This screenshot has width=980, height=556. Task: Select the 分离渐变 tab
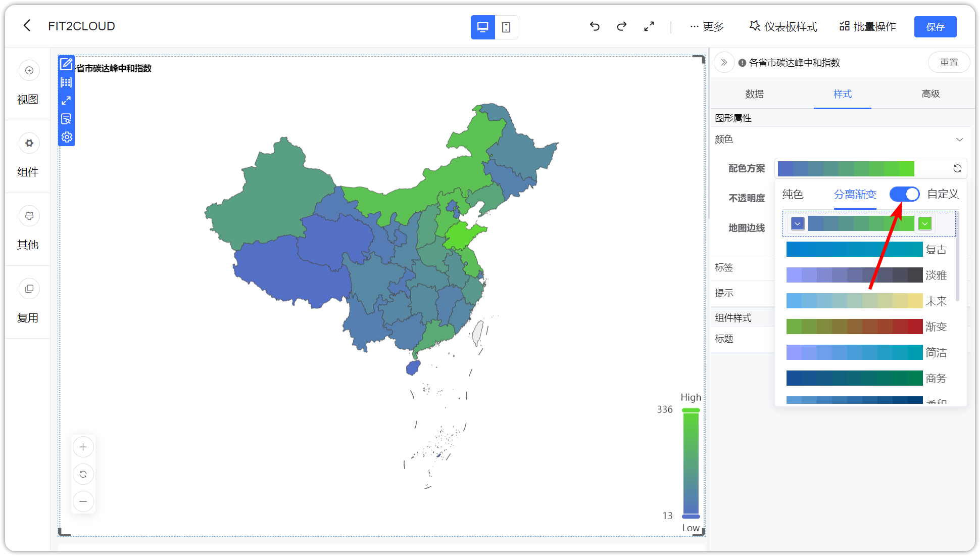click(855, 195)
